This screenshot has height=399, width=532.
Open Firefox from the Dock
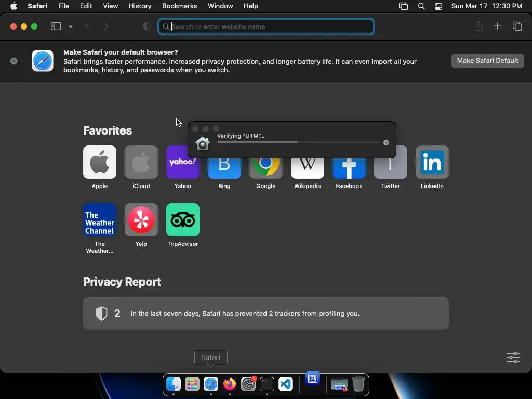coord(229,384)
